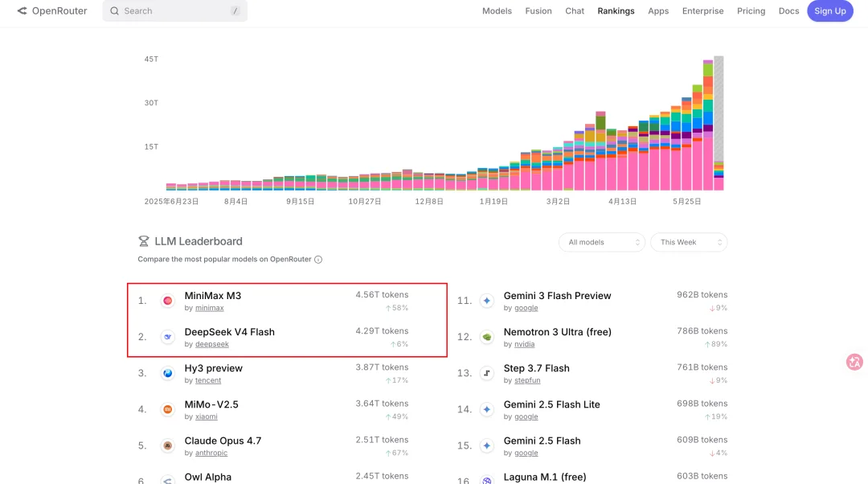Click the Step 3.7 Flash stepfun icon
Screen dimensions: 868x484
tap(486, 373)
